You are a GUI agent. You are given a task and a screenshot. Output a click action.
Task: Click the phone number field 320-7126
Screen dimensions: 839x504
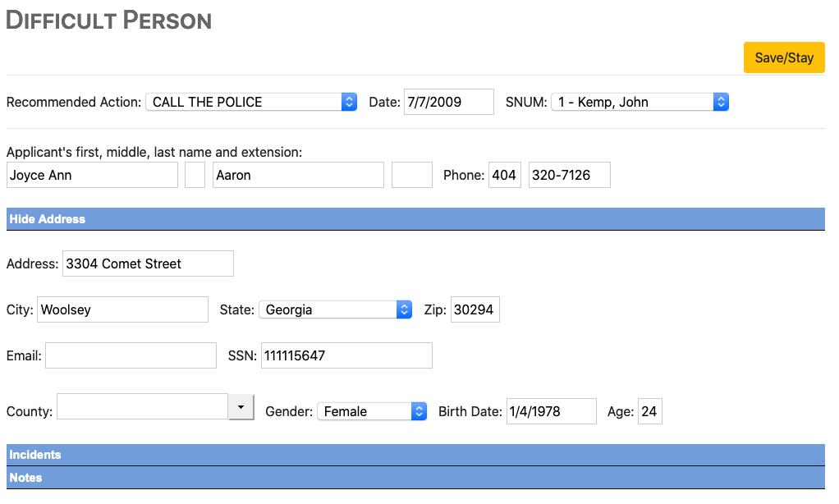pos(569,175)
